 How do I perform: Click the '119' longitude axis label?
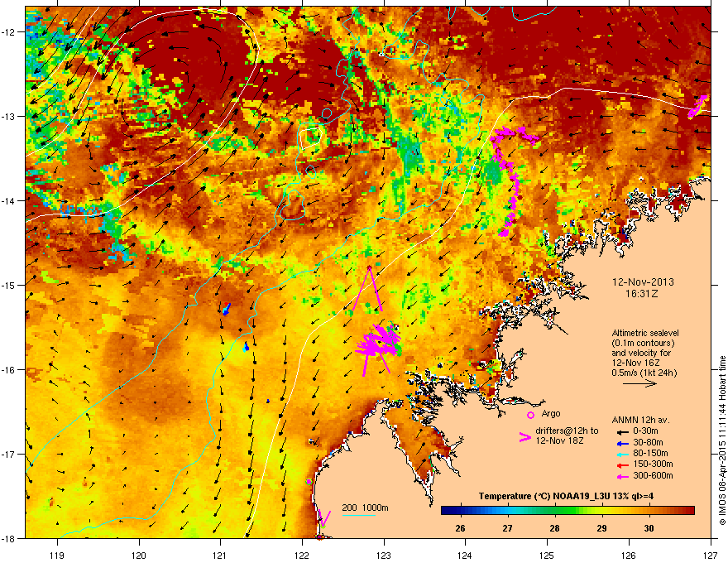(57, 555)
